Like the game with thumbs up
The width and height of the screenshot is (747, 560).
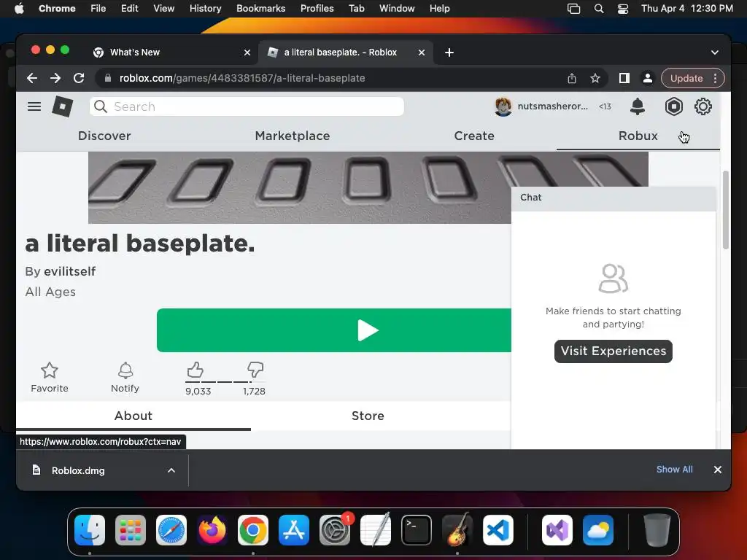point(195,370)
